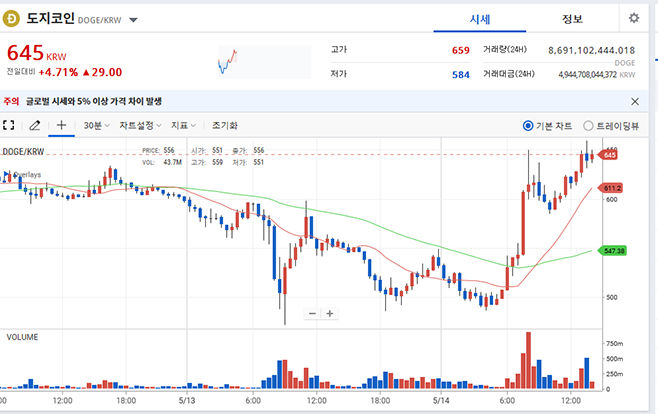Click the DOGE/KRW chart legend label
Image resolution: width=658 pixels, height=414 pixels.
[x=23, y=152]
